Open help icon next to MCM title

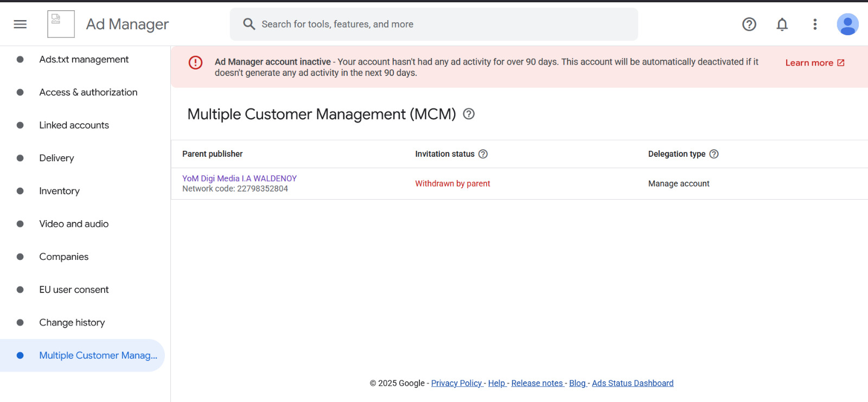(469, 114)
